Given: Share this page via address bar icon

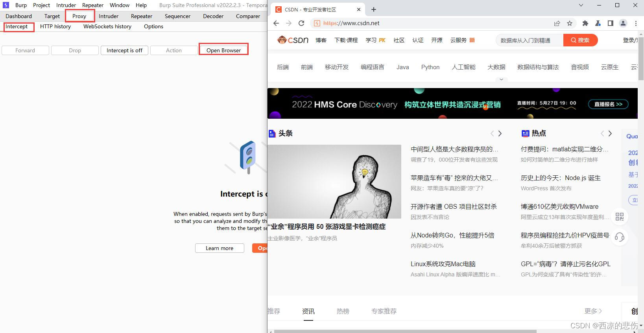Looking at the screenshot, I should pos(557,23).
